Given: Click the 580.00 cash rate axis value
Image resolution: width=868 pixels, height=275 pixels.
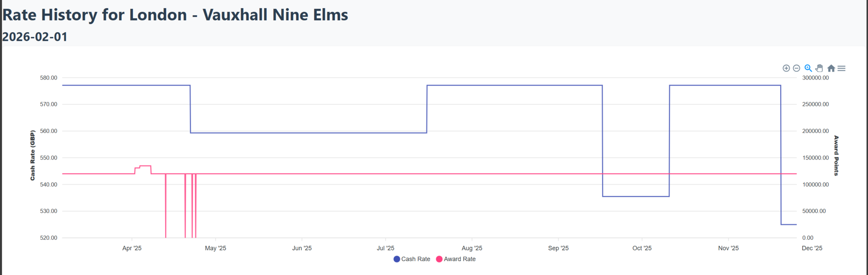Looking at the screenshot, I should 49,78.
